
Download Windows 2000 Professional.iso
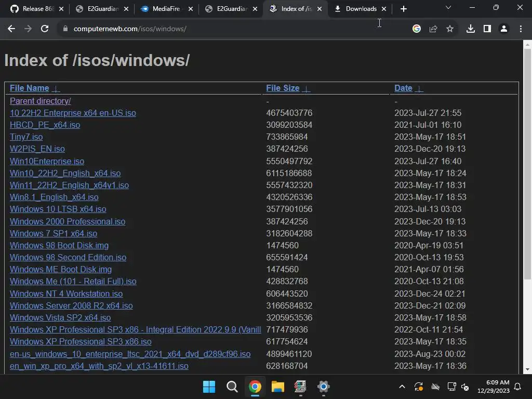[68, 221]
